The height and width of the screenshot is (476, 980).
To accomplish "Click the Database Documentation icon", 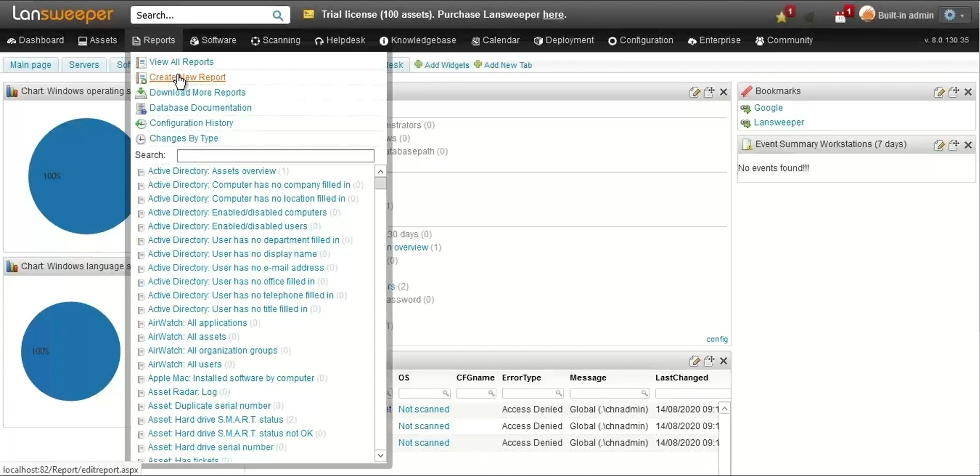I will 141,109.
